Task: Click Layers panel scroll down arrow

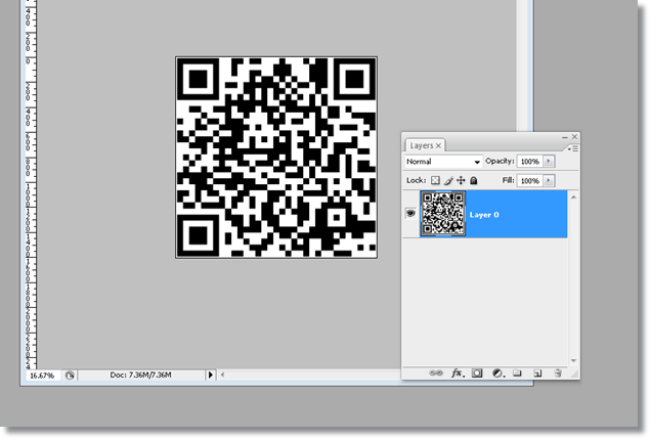Action: (x=574, y=361)
